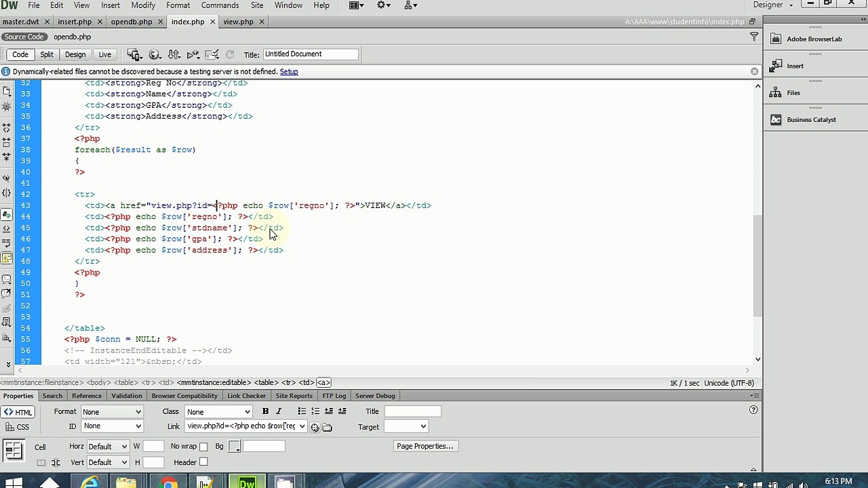
Task: Open the Extend Dreamweaver gear menu
Action: tap(383, 5)
